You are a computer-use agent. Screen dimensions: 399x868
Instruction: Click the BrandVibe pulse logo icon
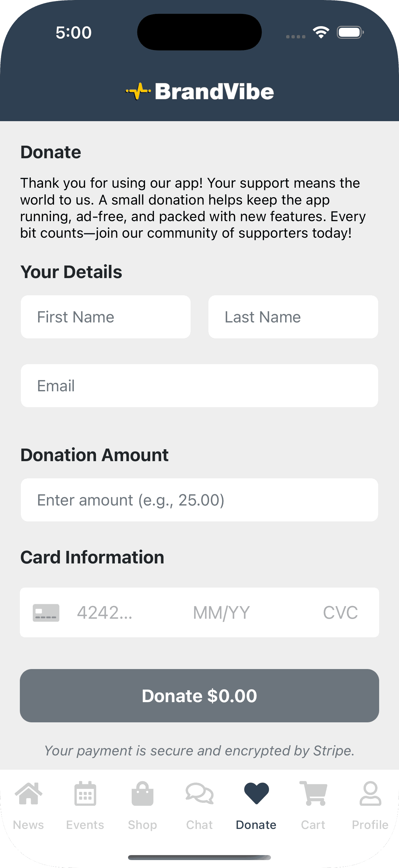point(138,91)
